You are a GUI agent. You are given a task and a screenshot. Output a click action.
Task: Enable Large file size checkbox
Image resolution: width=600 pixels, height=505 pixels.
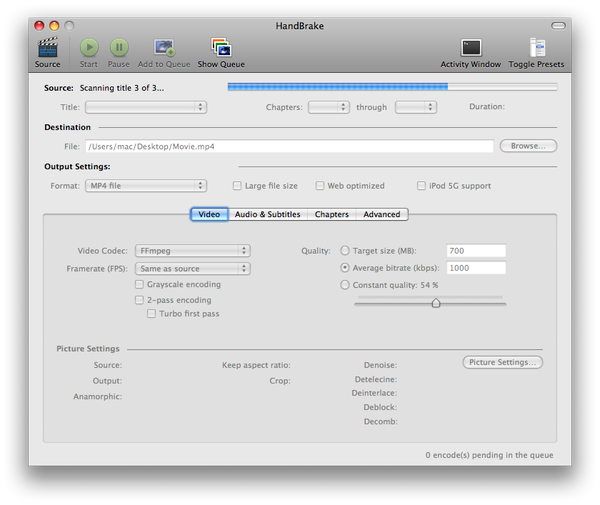point(237,186)
